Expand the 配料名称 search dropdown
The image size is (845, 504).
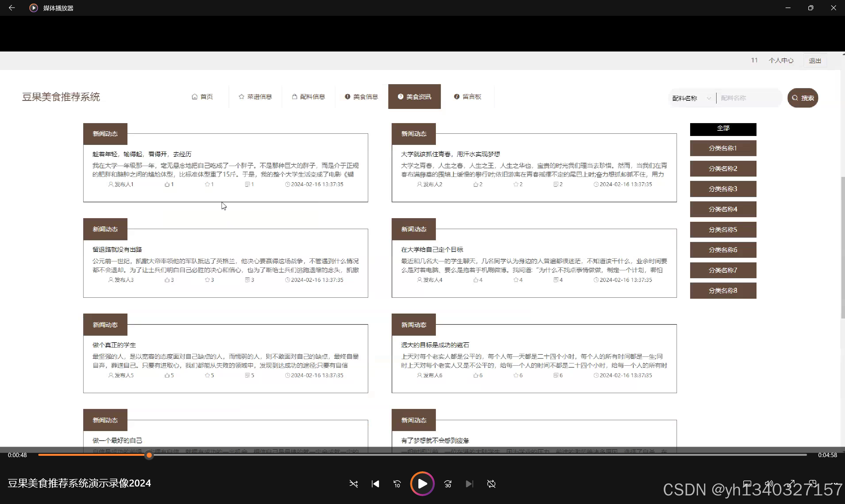(692, 98)
